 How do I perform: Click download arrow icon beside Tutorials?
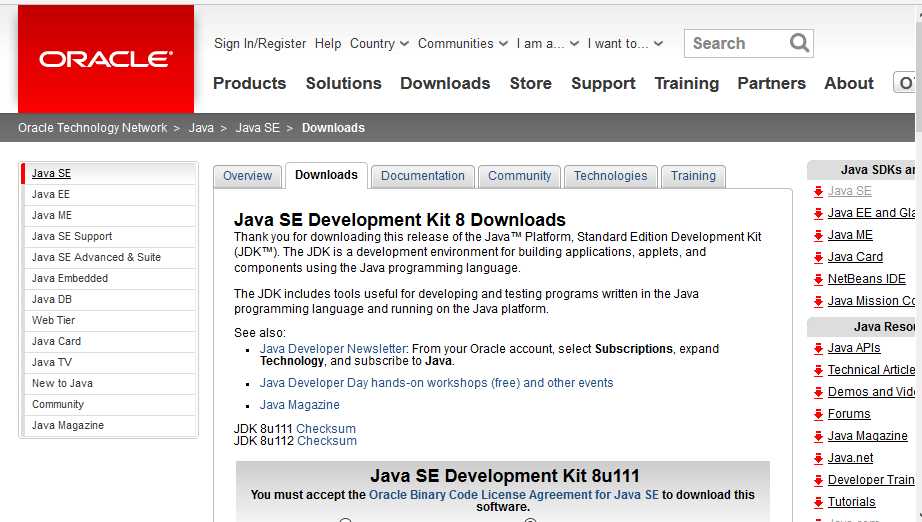[818, 503]
